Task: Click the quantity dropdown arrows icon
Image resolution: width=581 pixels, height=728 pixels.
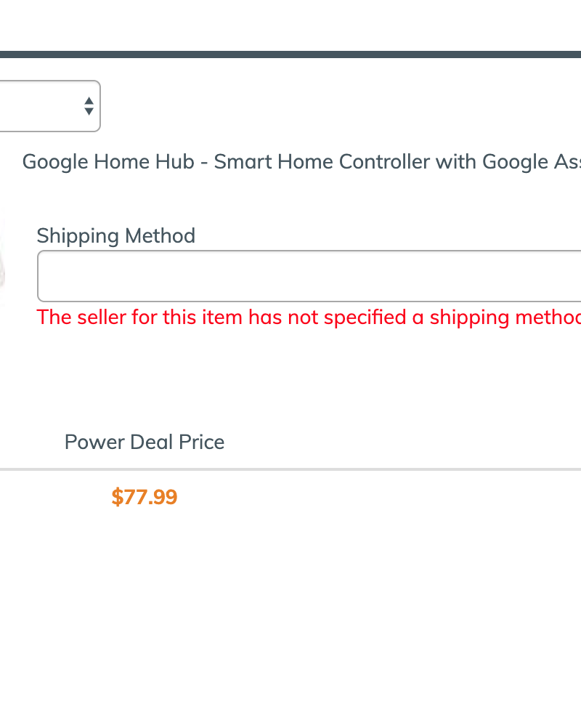Action: tap(89, 106)
